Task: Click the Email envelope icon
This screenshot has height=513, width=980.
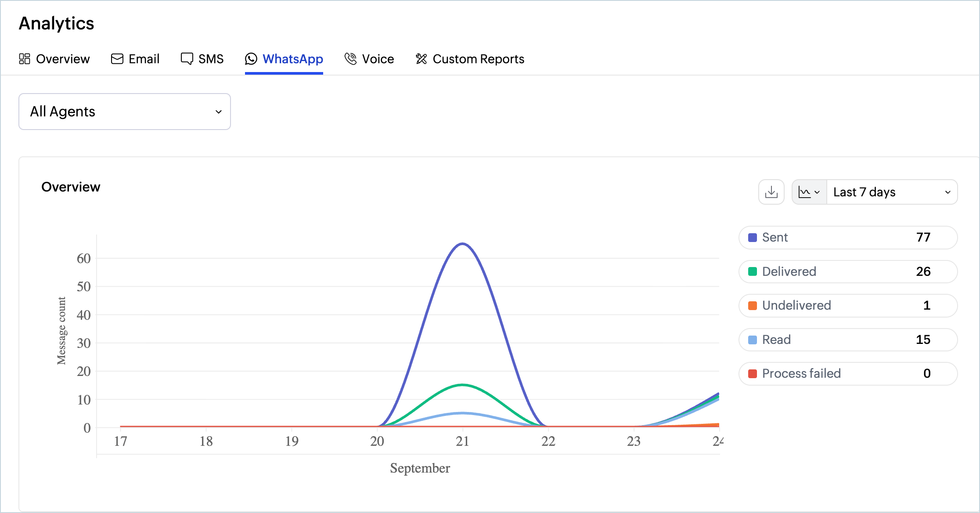Action: (117, 59)
